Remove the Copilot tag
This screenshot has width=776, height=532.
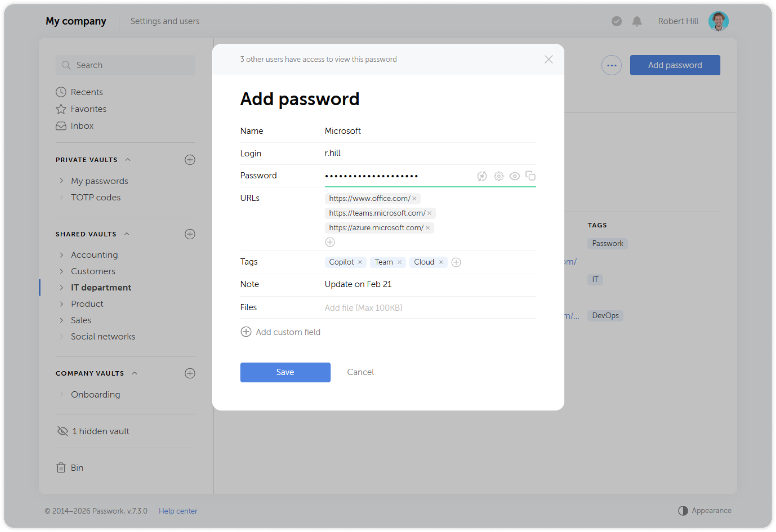click(360, 262)
